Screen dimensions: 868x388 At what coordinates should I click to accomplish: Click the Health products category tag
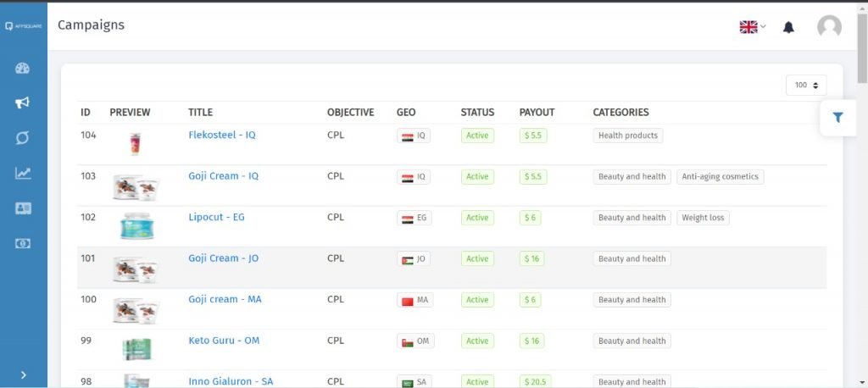point(628,136)
